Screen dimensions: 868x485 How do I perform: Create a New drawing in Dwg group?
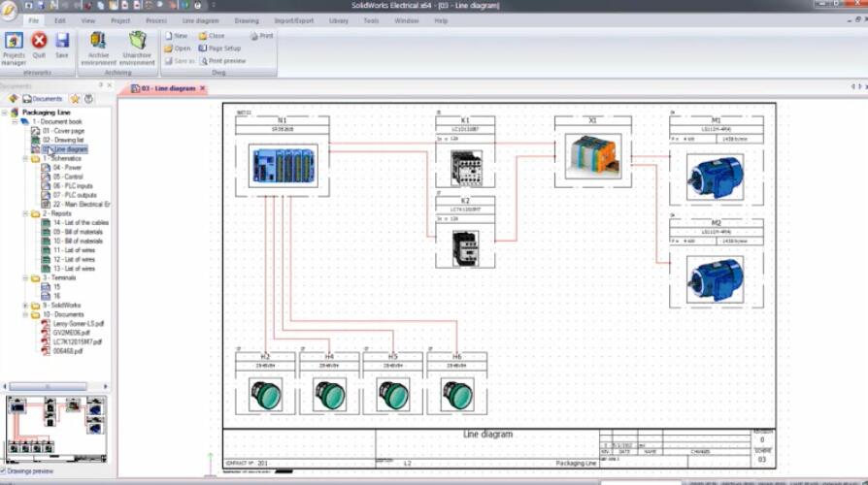(176, 35)
